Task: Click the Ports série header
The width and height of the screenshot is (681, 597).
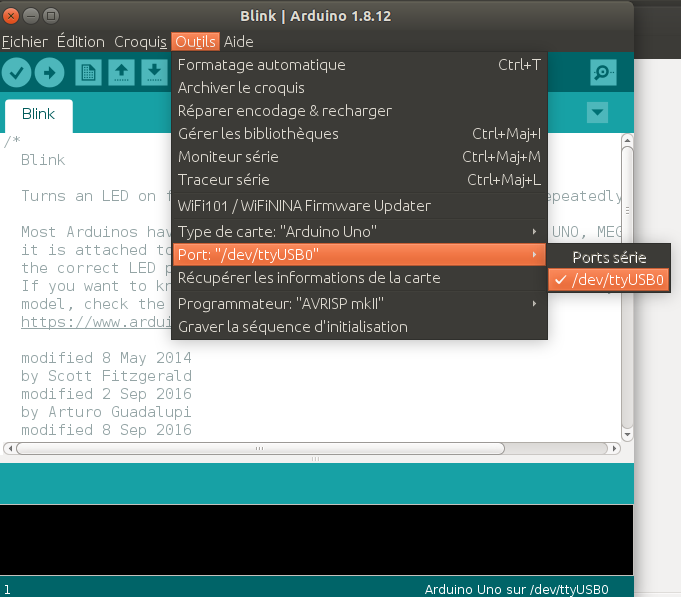Action: pos(609,257)
